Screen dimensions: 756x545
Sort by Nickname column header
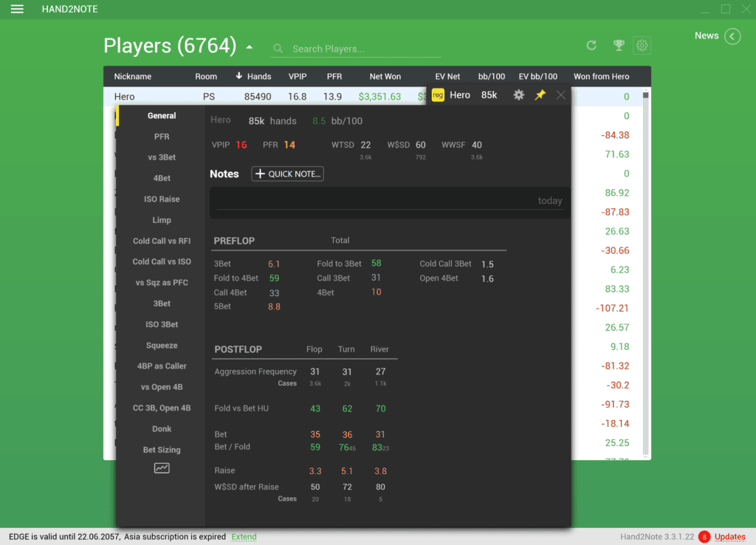click(133, 76)
